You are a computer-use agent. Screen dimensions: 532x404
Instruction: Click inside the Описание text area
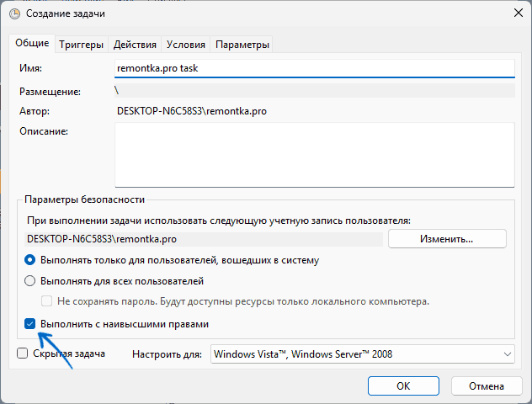tap(313, 154)
